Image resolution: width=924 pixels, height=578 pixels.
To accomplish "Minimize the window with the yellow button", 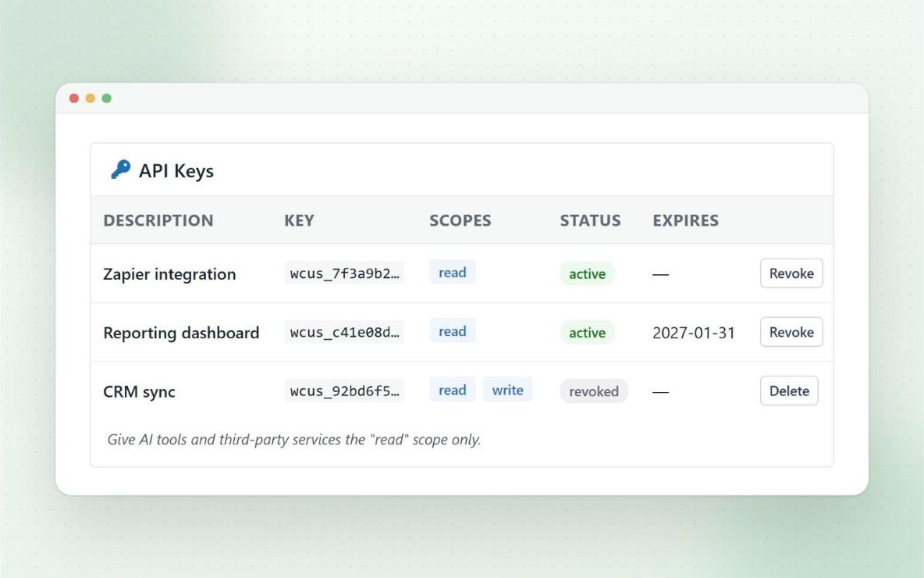I will tap(91, 98).
